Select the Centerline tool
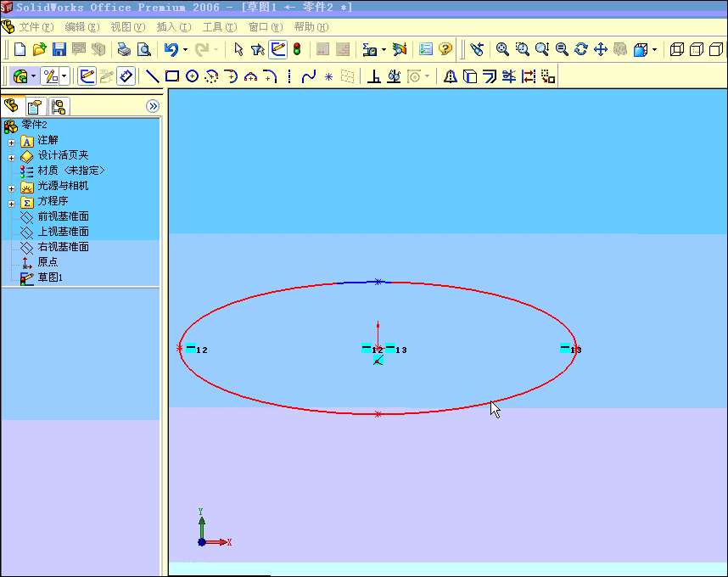The width and height of the screenshot is (728, 577). click(289, 76)
